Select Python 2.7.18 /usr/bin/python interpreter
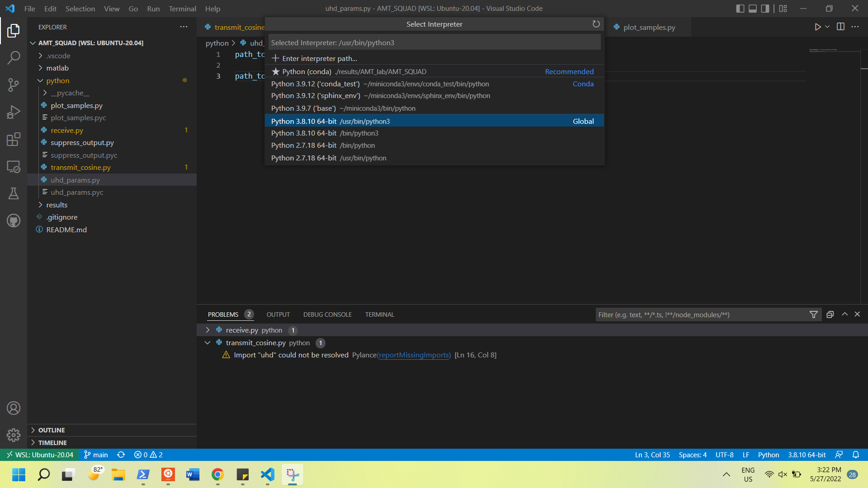This screenshot has height=488, width=868. tap(434, 158)
